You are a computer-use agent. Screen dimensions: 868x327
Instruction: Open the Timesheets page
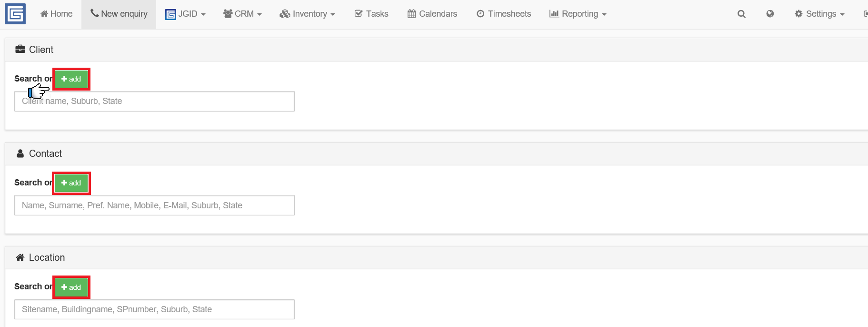pyautogui.click(x=504, y=14)
